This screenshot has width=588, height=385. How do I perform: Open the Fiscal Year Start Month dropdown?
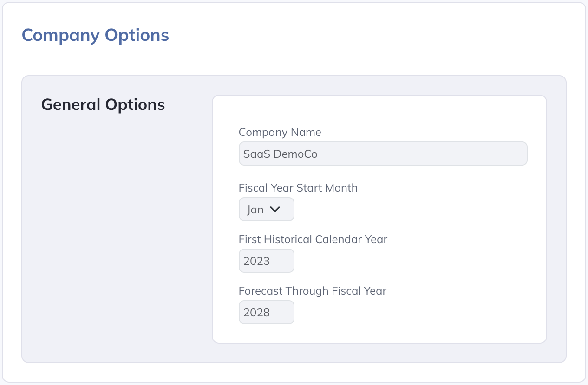click(266, 209)
